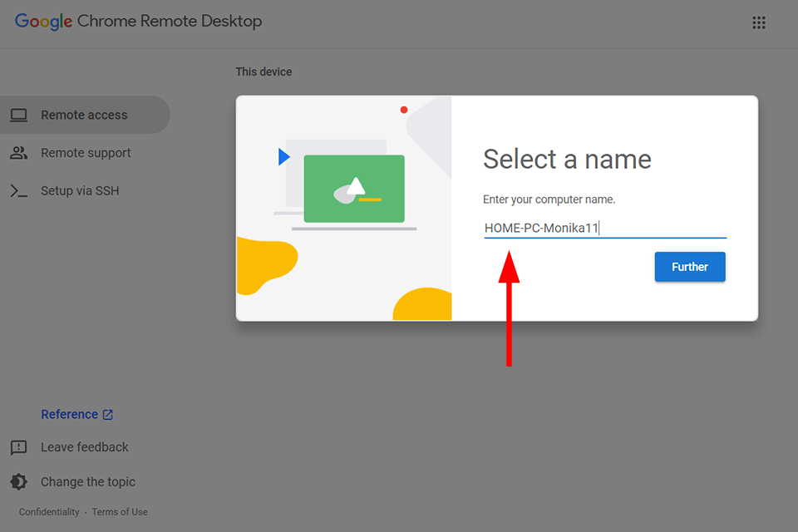The width and height of the screenshot is (798, 532).
Task: Open the Google apps grid icon
Action: [758, 22]
